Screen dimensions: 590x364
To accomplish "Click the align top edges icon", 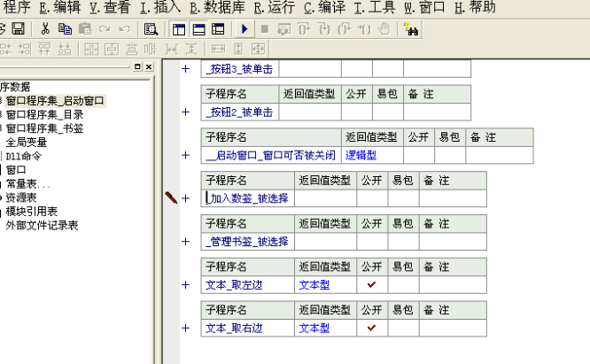I will pyautogui.click(x=44, y=49).
